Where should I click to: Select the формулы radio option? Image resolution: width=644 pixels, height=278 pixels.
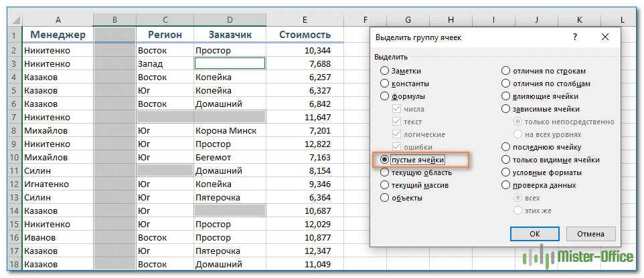pos(384,96)
